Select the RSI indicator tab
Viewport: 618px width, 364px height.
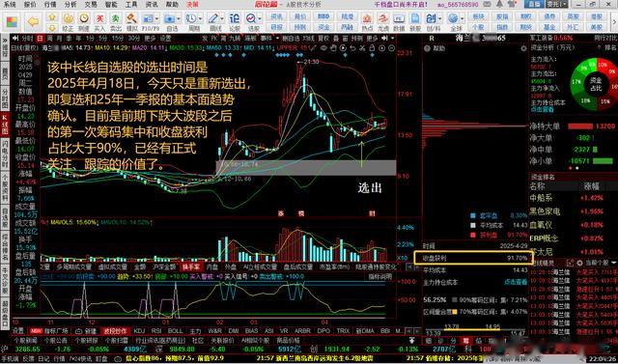tap(156, 330)
